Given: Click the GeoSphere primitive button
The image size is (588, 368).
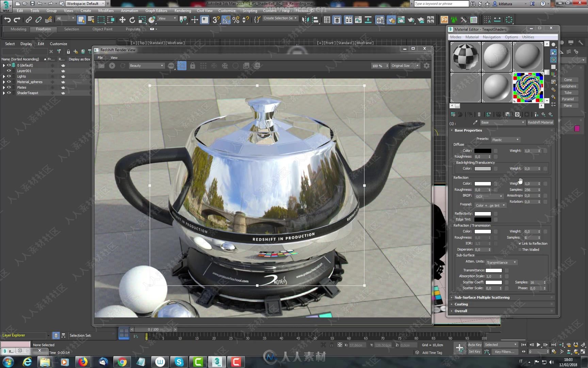Looking at the screenshot, I should 568,86.
